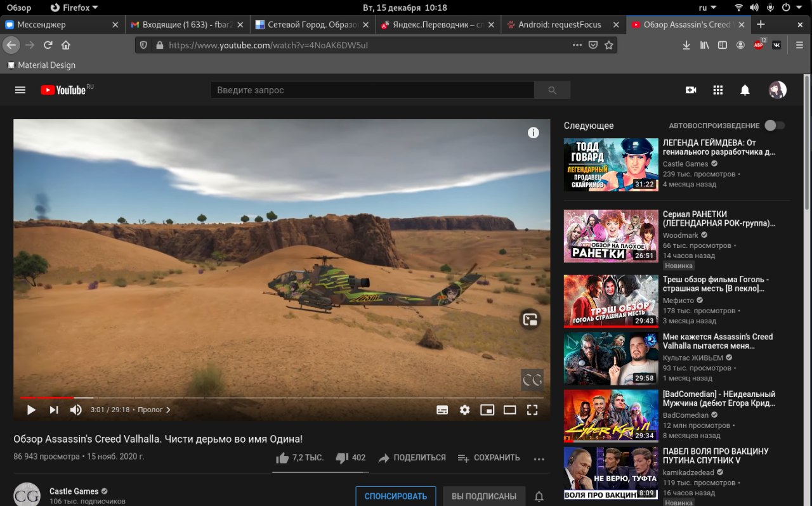Reload the current page
Image resolution: width=812 pixels, height=506 pixels.
pyautogui.click(x=48, y=45)
